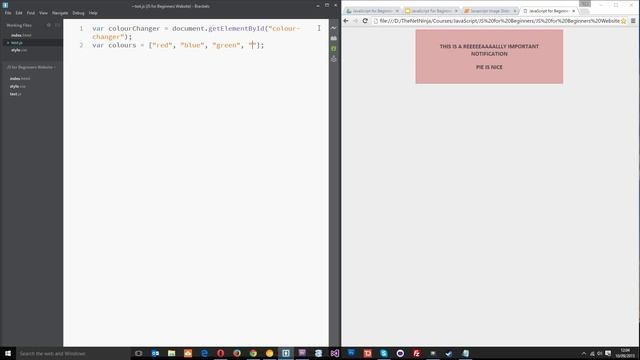Viewport: 640px width, 360px height.
Task: Open a new Chrome tab
Action: pos(584,11)
